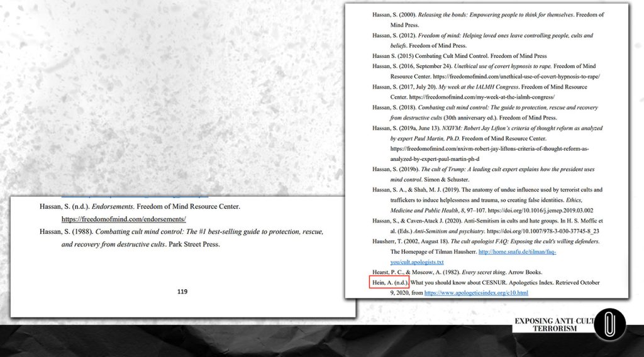Click the unethical-use-of-covert-hypnosis-to-rape URL text
Viewport: 644px width, 357px height.
pos(516,76)
